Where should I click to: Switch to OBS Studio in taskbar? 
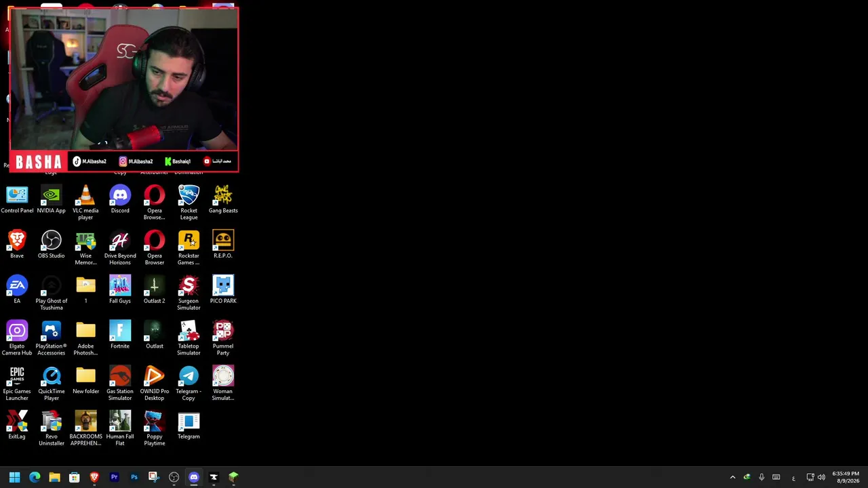point(174,477)
